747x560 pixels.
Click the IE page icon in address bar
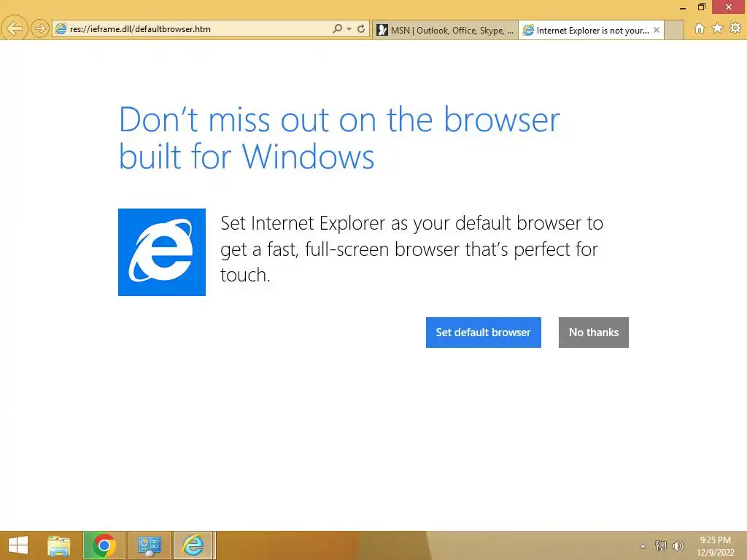click(x=61, y=29)
